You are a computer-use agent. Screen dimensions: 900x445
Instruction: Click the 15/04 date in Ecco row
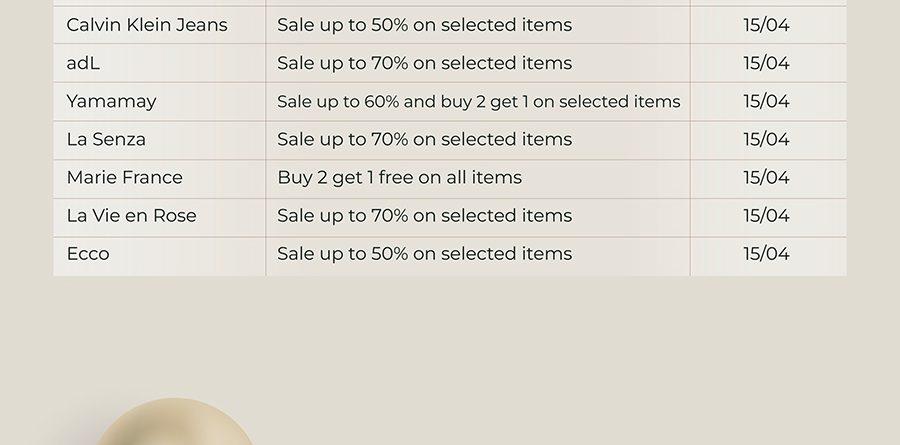(x=766, y=254)
